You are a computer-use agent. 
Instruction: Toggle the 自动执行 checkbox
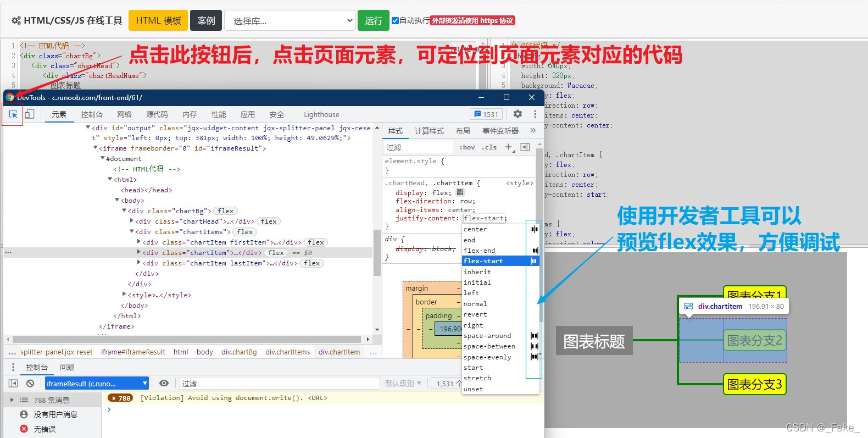395,20
